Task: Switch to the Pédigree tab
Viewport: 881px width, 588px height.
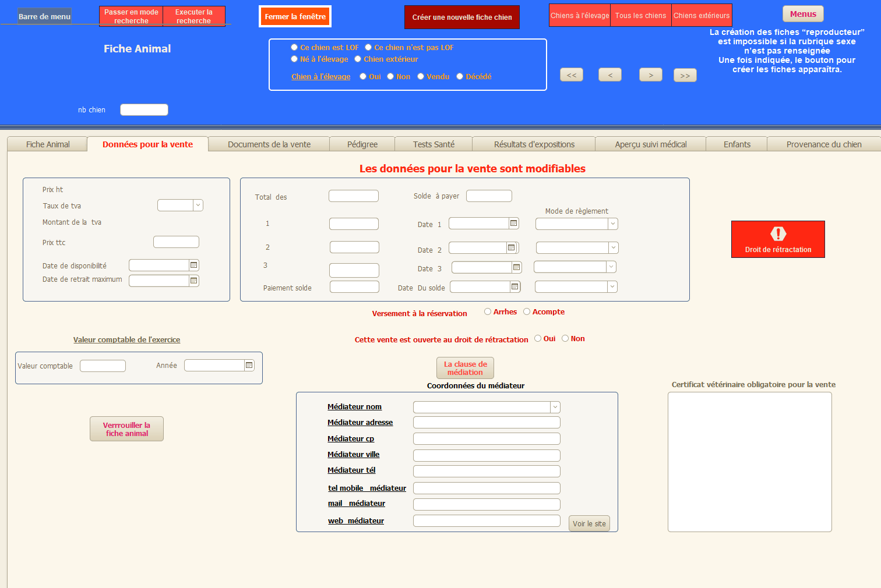Action: point(362,144)
